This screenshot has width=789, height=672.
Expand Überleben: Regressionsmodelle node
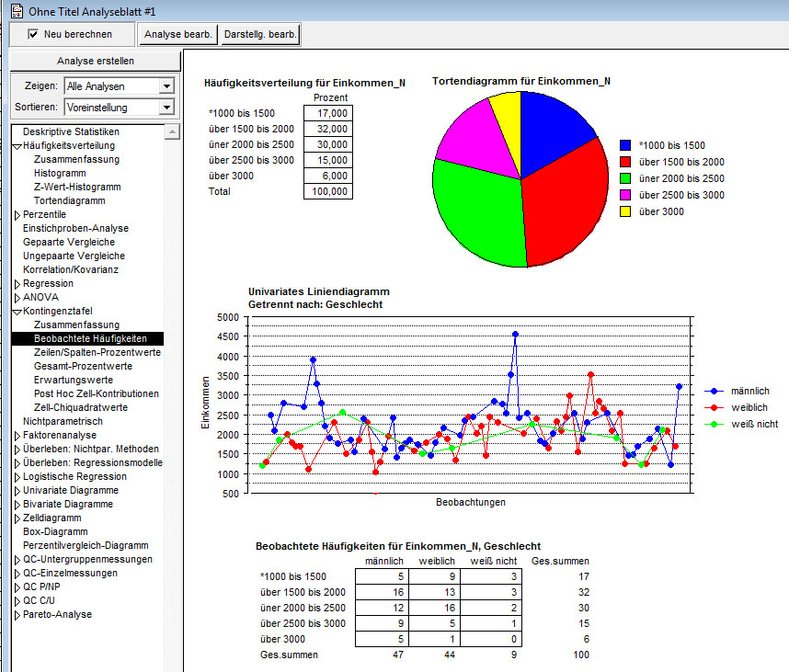pos(17,463)
